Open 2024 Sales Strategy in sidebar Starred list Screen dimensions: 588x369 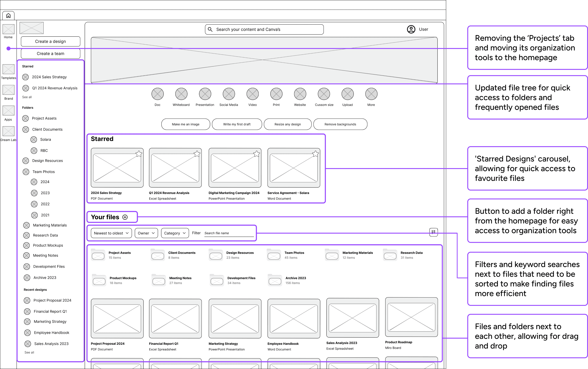(x=44, y=77)
